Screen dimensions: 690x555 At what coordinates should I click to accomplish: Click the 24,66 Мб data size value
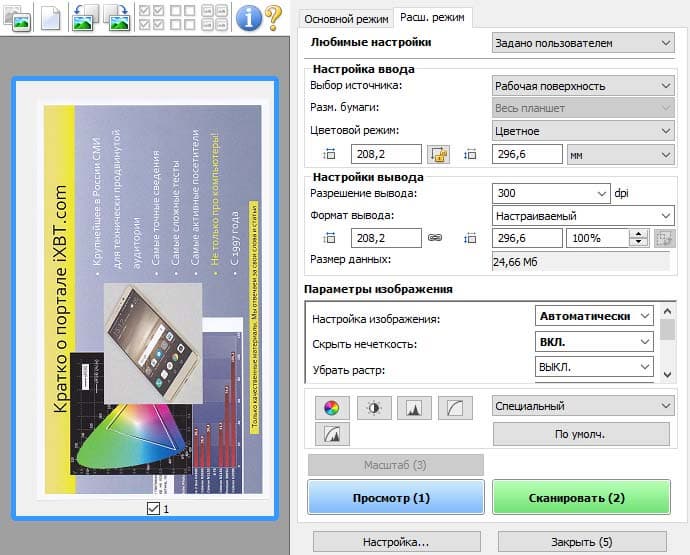click(515, 262)
